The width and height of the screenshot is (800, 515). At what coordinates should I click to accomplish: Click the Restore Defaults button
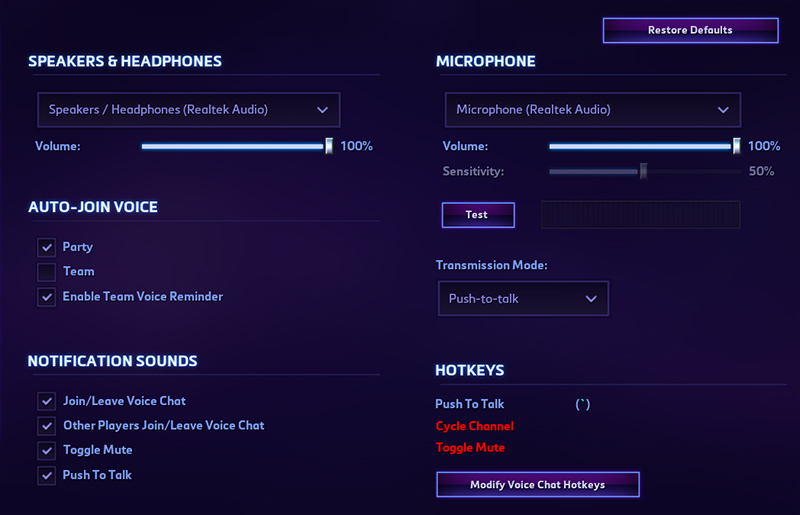click(x=690, y=30)
